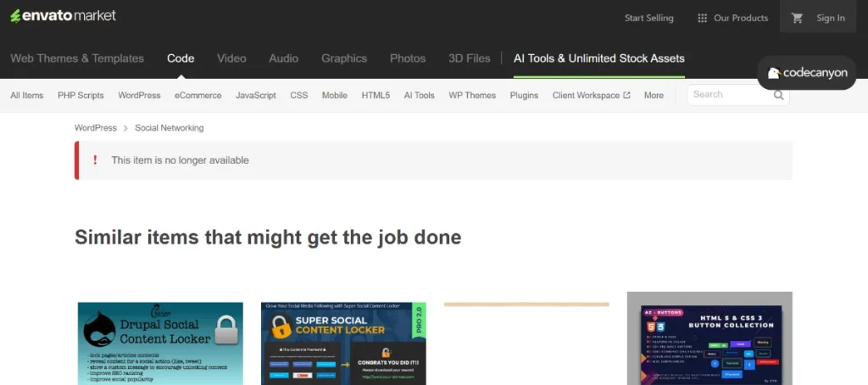Open AI Tools subcategory

pos(419,95)
